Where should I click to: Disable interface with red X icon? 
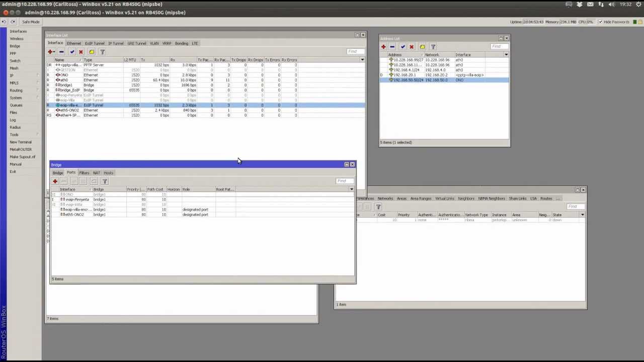80,52
